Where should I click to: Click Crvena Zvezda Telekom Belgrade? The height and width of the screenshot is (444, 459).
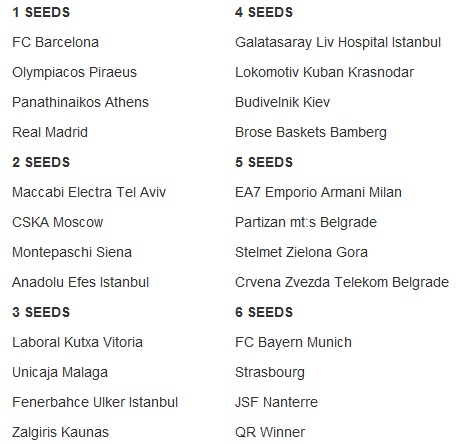coord(342,282)
